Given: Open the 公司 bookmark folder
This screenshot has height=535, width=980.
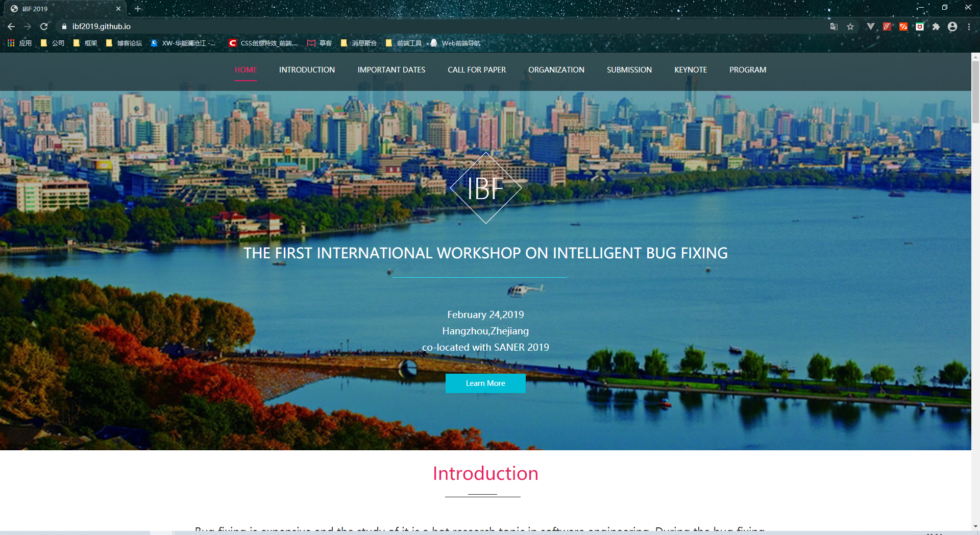Looking at the screenshot, I should click(53, 43).
